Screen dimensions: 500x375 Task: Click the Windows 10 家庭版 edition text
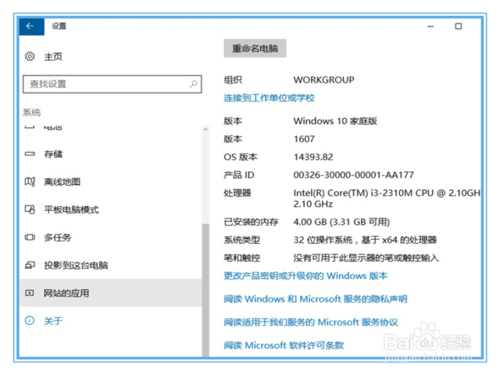(335, 121)
